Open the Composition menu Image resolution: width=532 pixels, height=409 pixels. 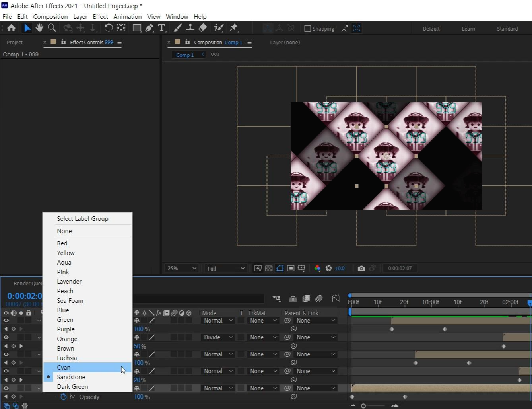(50, 16)
